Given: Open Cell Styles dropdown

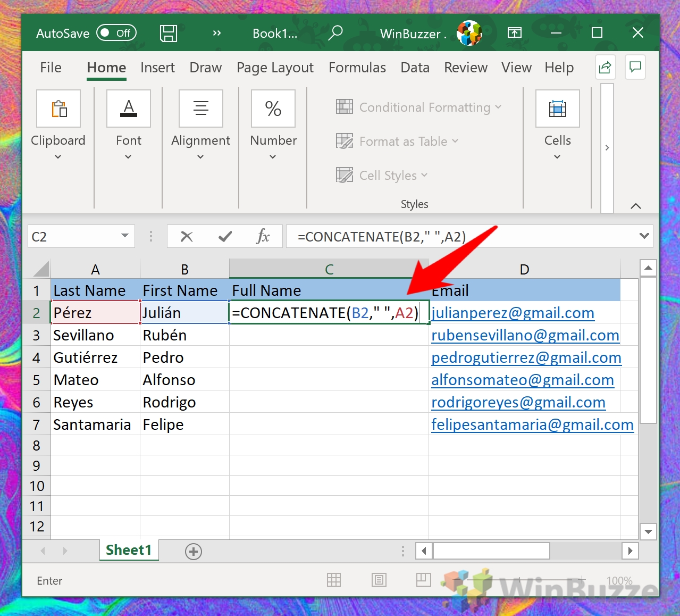Looking at the screenshot, I should coord(382,175).
